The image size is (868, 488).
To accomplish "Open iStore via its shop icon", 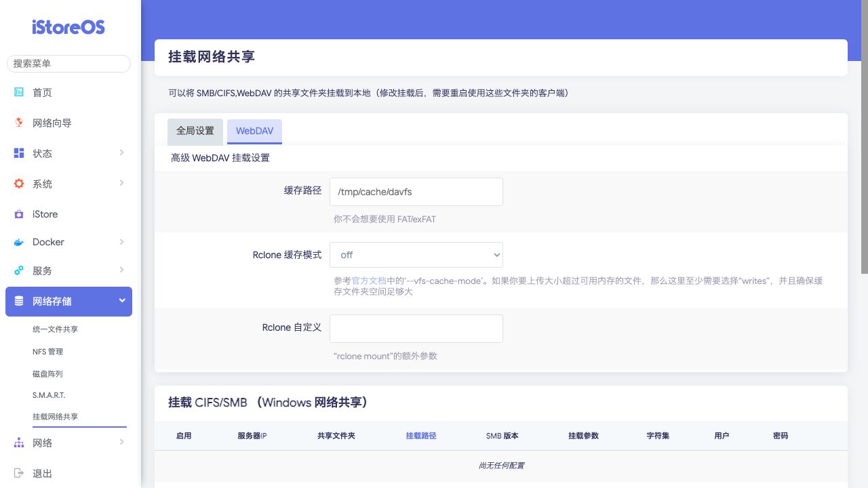I will click(x=19, y=214).
